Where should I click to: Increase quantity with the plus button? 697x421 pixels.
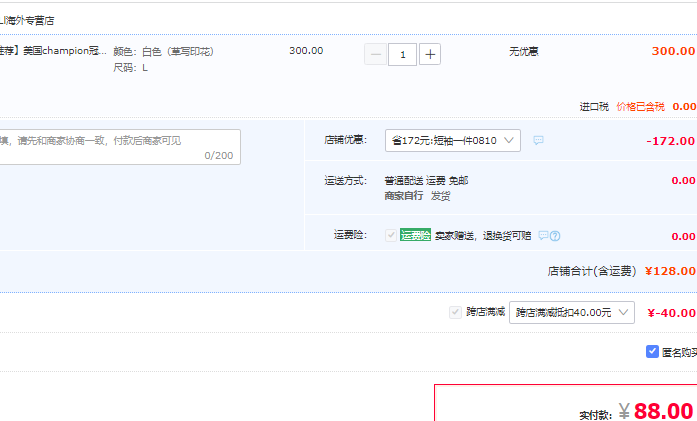tap(430, 54)
